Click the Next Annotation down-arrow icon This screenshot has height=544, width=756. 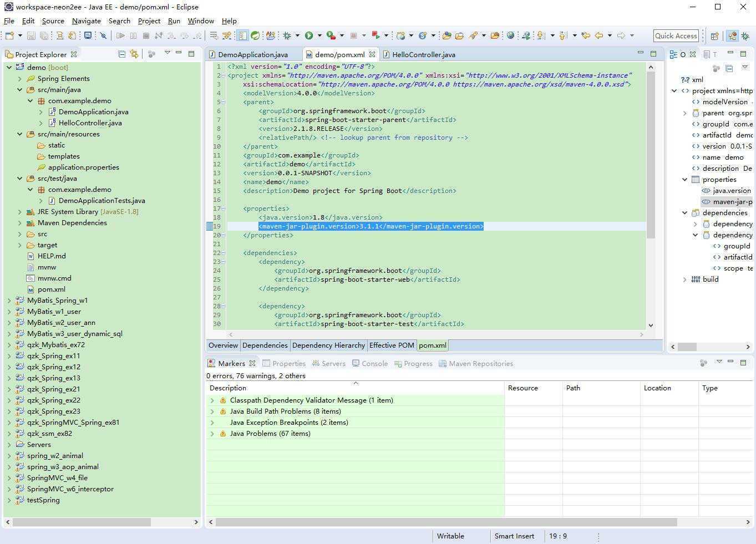click(541, 35)
